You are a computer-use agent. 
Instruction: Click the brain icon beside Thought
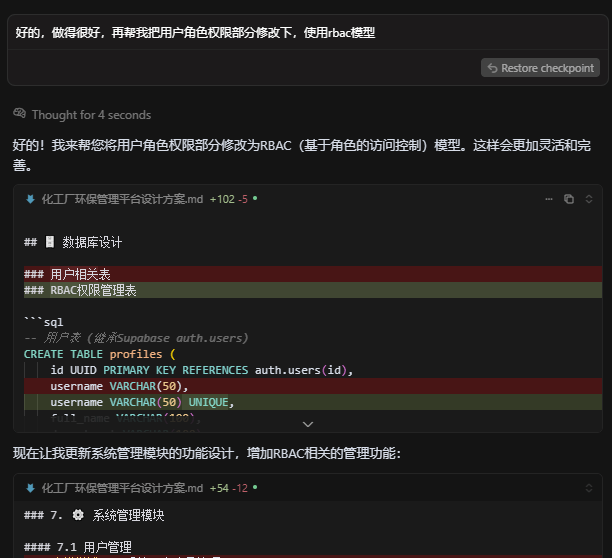pos(20,114)
